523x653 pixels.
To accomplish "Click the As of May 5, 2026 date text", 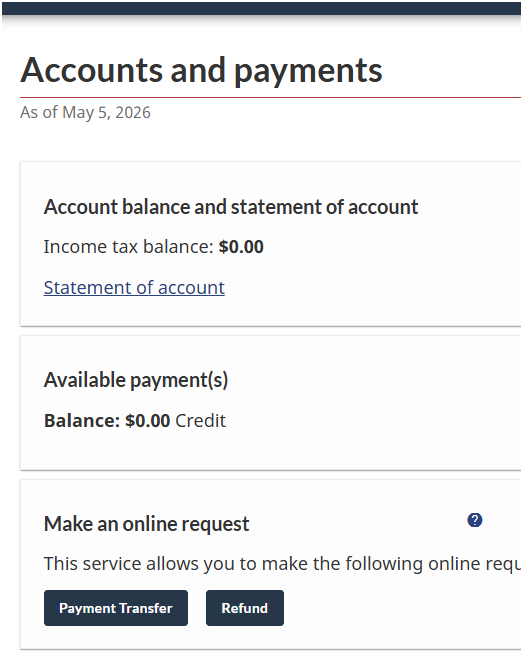I will pyautogui.click(x=85, y=112).
